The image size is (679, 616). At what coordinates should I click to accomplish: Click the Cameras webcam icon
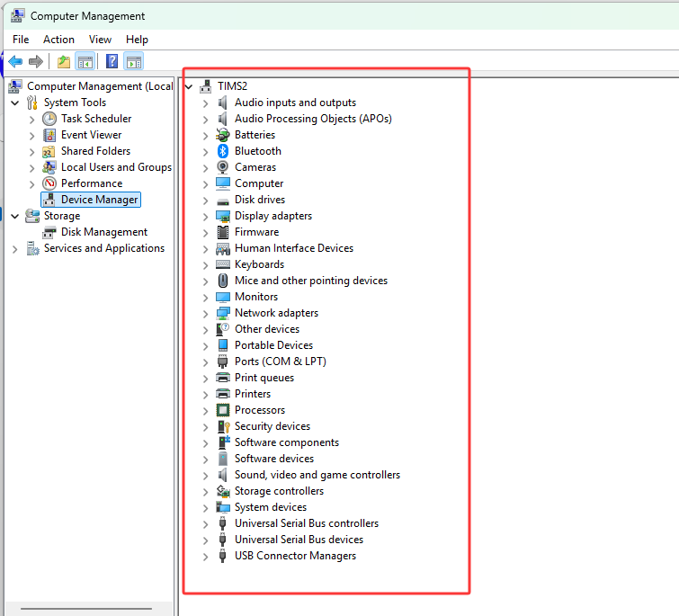223,167
